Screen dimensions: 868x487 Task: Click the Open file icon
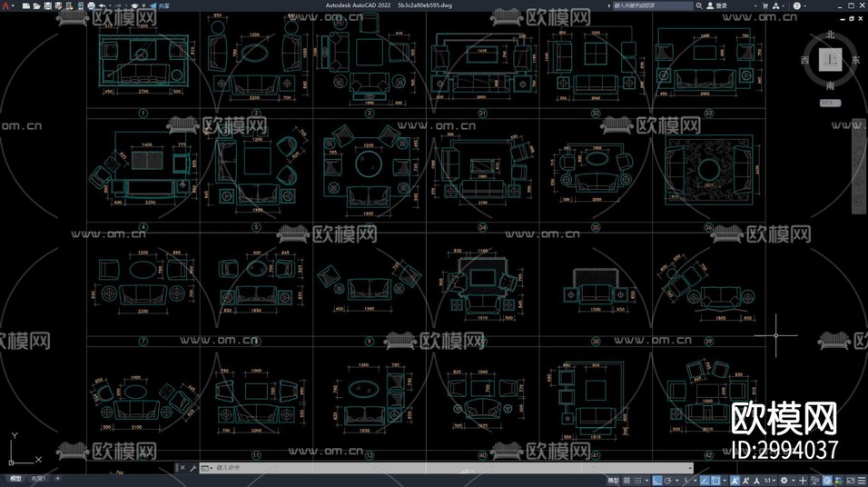tap(36, 5)
